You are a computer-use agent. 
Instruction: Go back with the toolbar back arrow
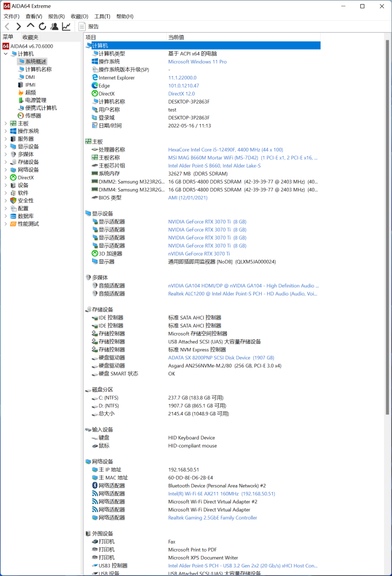coord(7,26)
